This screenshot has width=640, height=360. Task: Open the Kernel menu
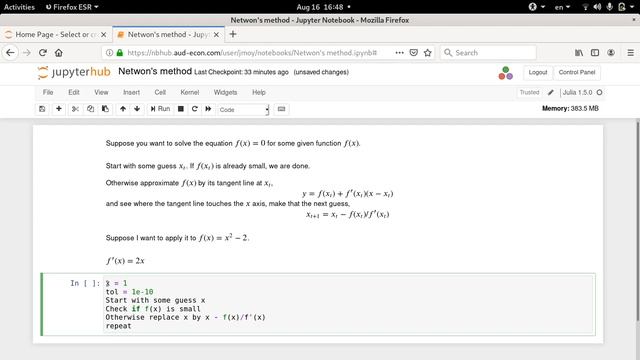pyautogui.click(x=190, y=92)
